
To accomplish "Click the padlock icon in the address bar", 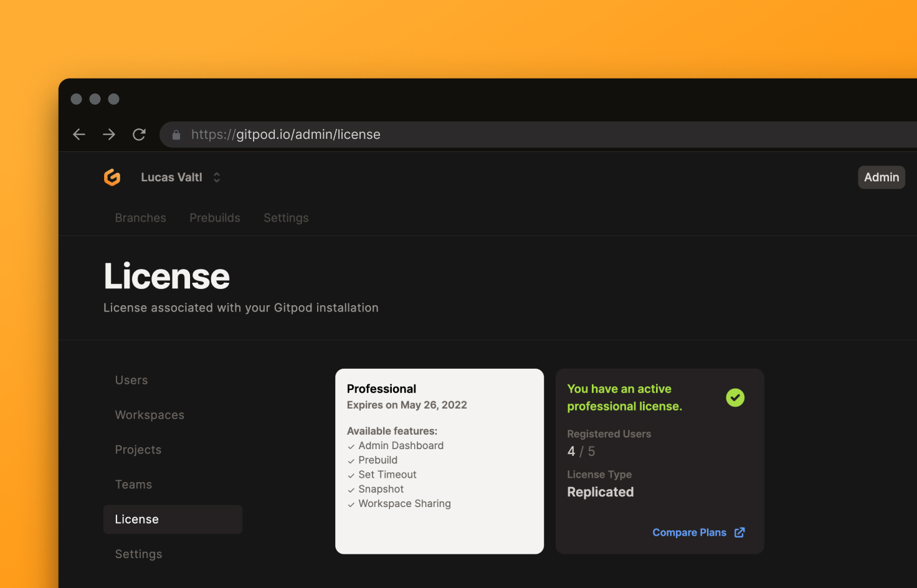I will [x=176, y=135].
